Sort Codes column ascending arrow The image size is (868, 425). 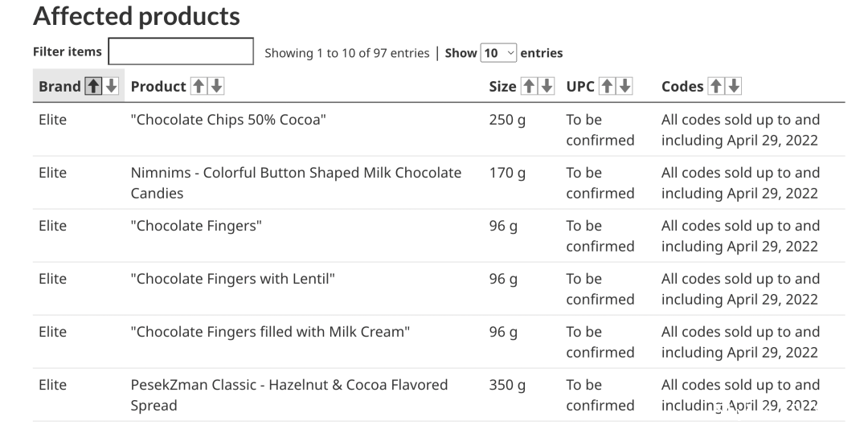716,86
